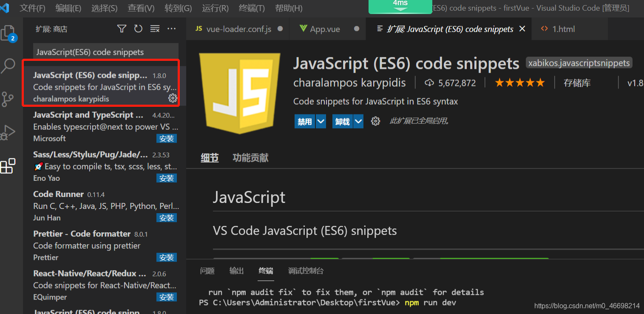The width and height of the screenshot is (644, 314).
Task: Click the extension search input field
Action: [106, 52]
